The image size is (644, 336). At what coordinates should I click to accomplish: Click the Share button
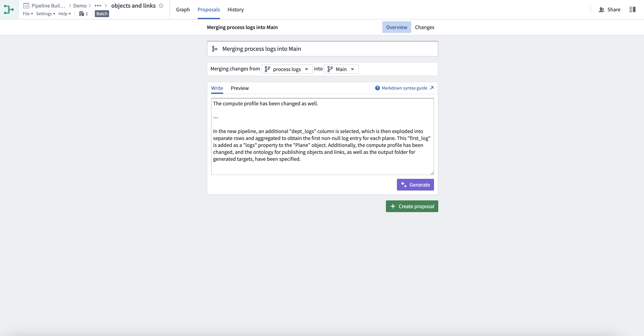[x=610, y=9]
